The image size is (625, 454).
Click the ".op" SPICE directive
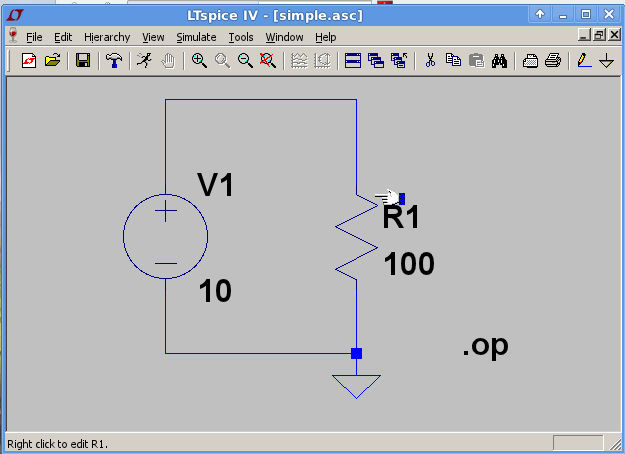(x=485, y=346)
